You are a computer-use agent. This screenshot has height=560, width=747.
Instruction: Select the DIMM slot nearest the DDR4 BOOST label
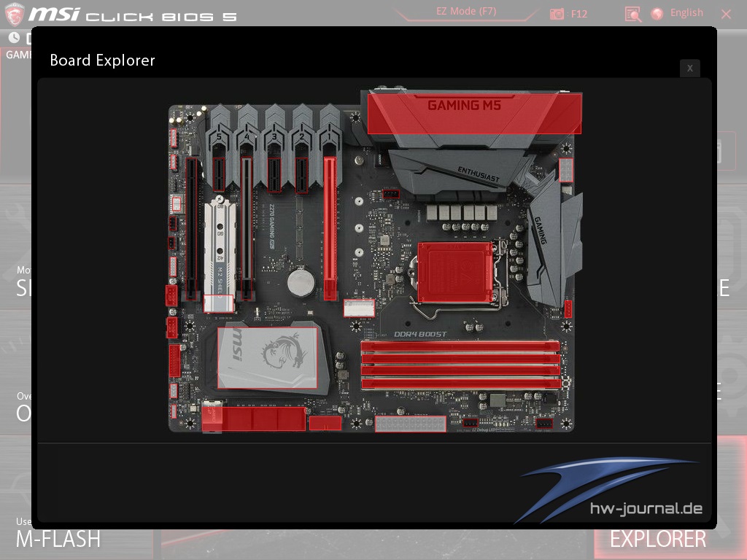[x=460, y=346]
